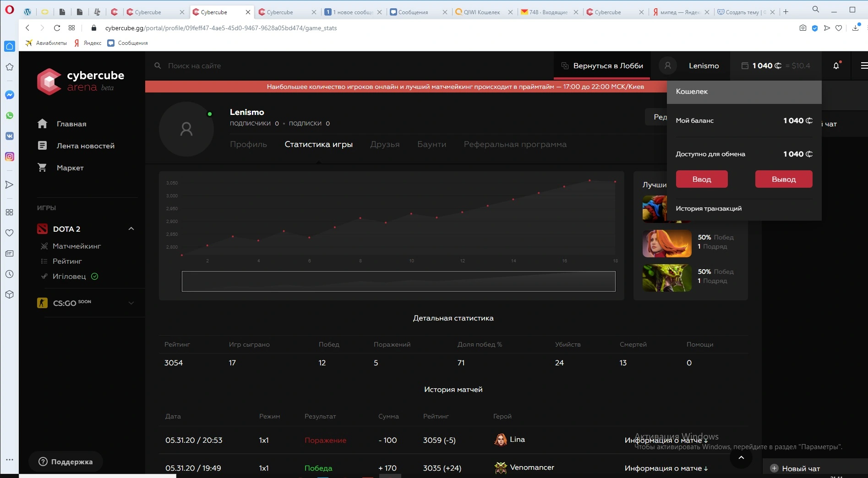
Task: Expand match info for the Lina match
Action: click(x=666, y=440)
